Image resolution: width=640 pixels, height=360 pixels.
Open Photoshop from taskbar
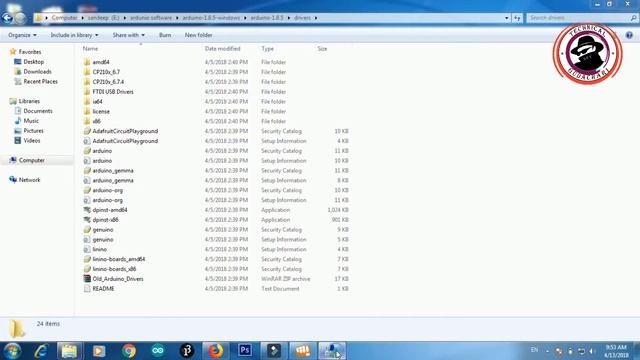[245, 351]
